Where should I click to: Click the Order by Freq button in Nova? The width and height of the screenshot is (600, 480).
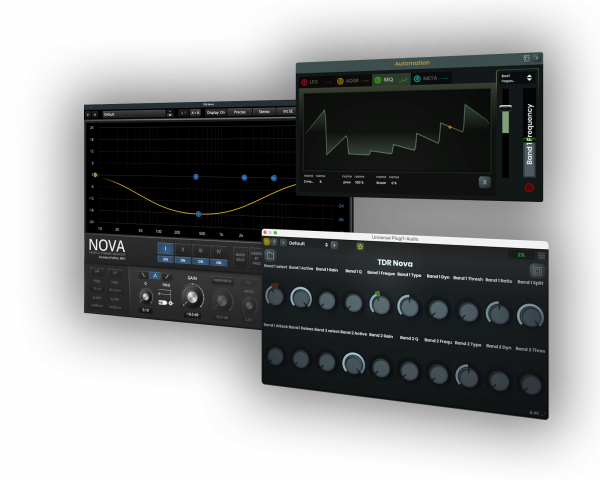pos(256,258)
